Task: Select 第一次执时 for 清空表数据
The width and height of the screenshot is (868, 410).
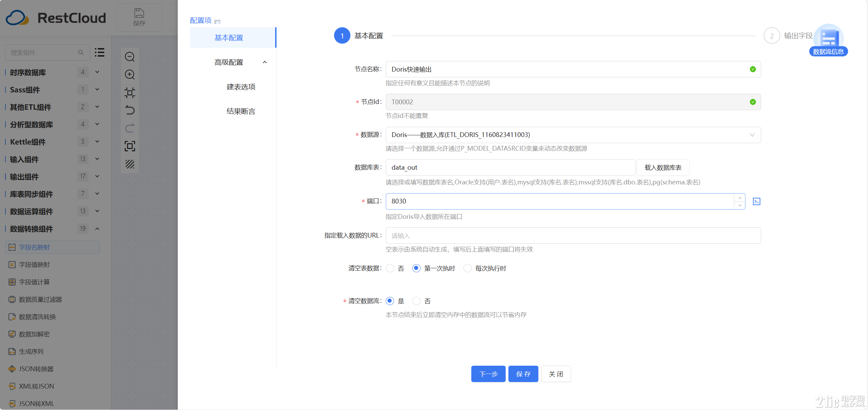Action: (x=416, y=268)
